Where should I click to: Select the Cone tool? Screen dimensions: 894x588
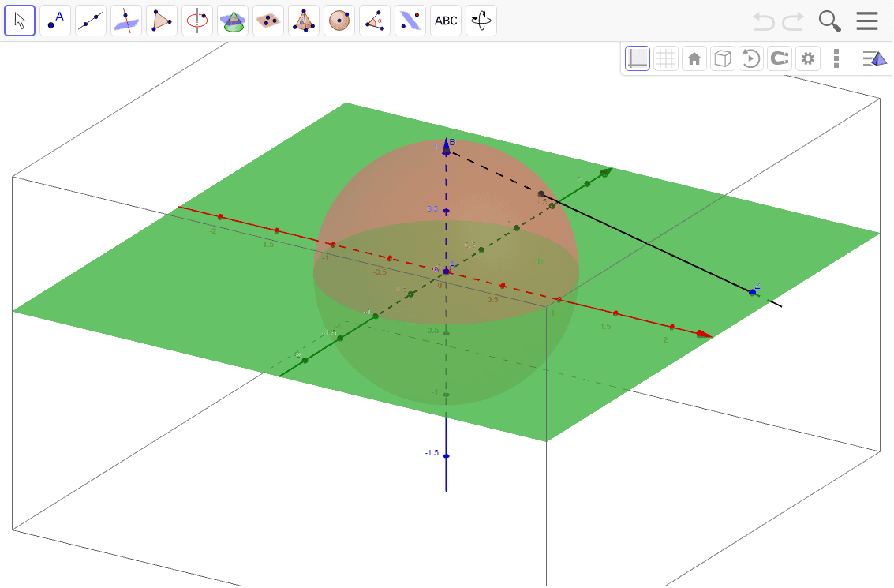232,21
